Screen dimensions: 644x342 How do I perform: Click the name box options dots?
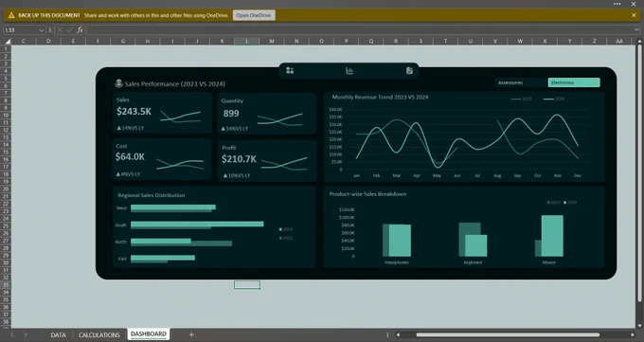click(50, 30)
